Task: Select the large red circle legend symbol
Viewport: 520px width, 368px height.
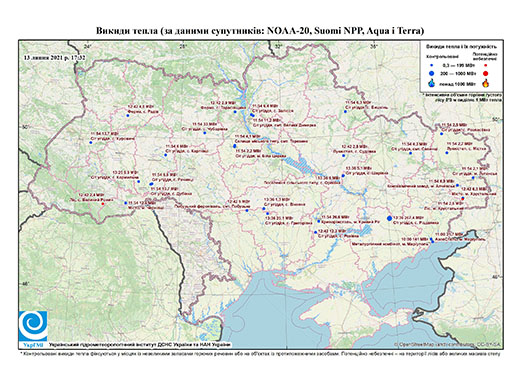Action: (486, 73)
